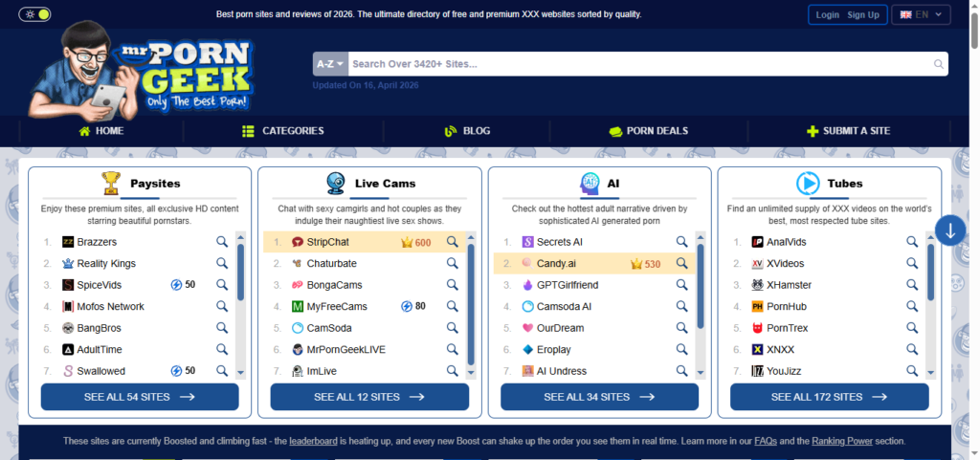Open the Camsoda AI listing
The image size is (980, 460).
click(x=564, y=306)
